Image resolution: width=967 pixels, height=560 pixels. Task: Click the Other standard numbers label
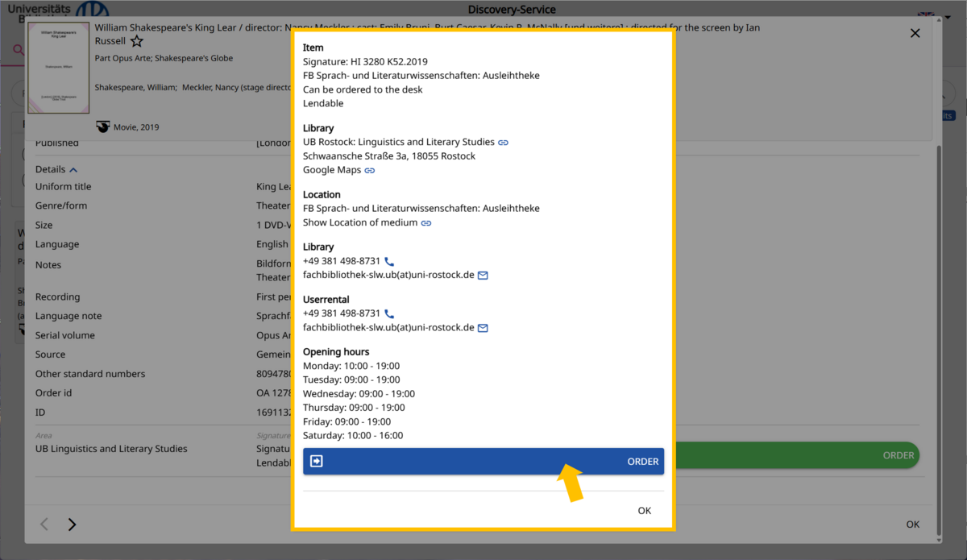point(90,374)
